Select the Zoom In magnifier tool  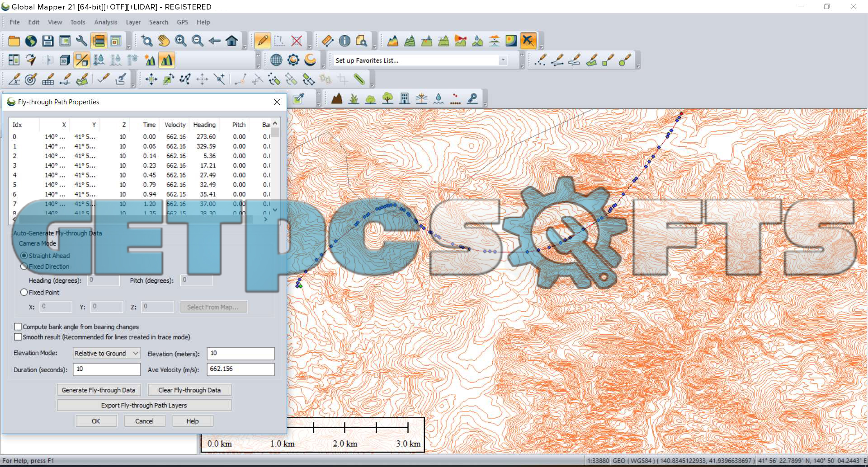(181, 41)
